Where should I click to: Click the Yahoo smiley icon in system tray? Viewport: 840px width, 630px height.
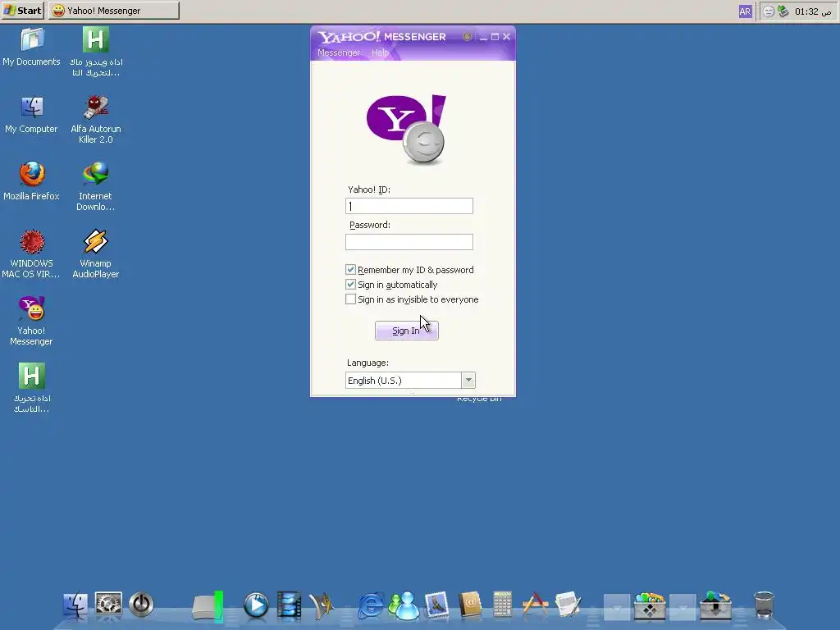point(768,11)
